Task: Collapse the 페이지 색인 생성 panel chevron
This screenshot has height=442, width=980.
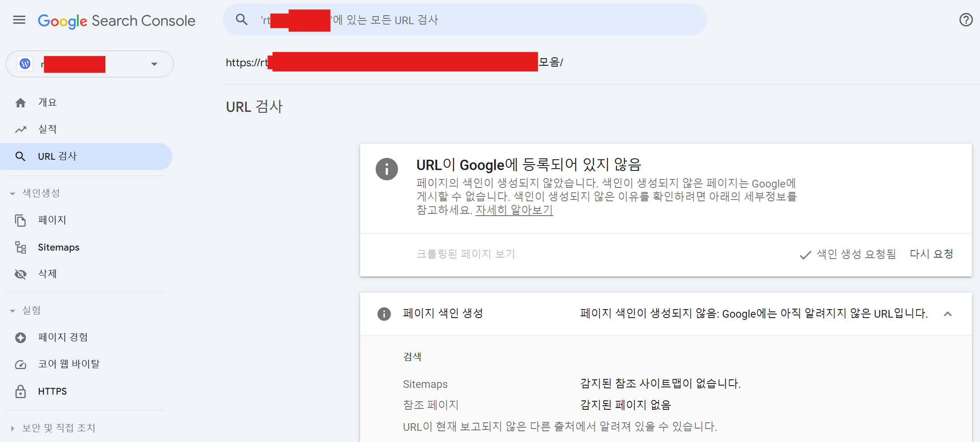Action: click(947, 314)
